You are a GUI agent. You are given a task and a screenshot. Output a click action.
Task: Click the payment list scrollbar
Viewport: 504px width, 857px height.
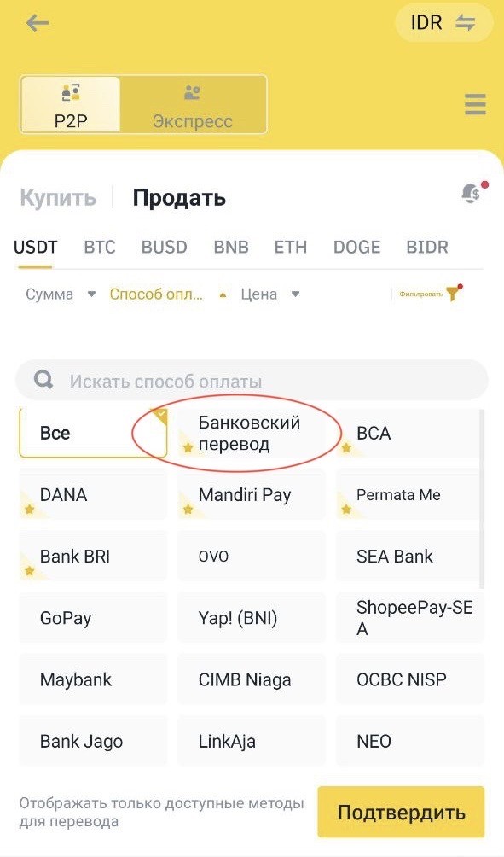482,498
